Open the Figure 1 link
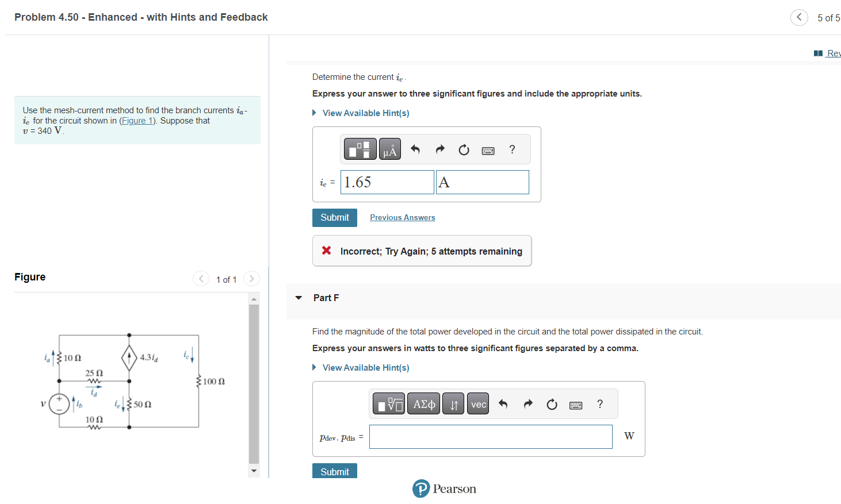The height and width of the screenshot is (504, 841). (x=137, y=121)
